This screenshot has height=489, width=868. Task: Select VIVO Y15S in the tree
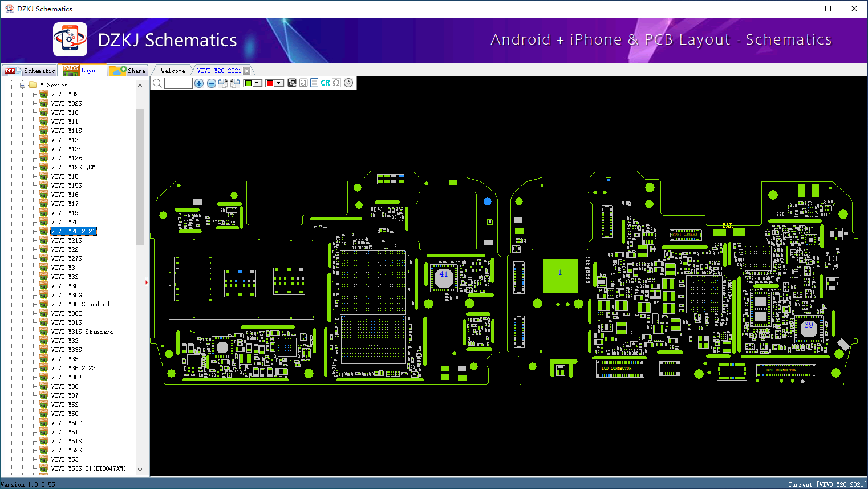pyautogui.click(x=66, y=185)
